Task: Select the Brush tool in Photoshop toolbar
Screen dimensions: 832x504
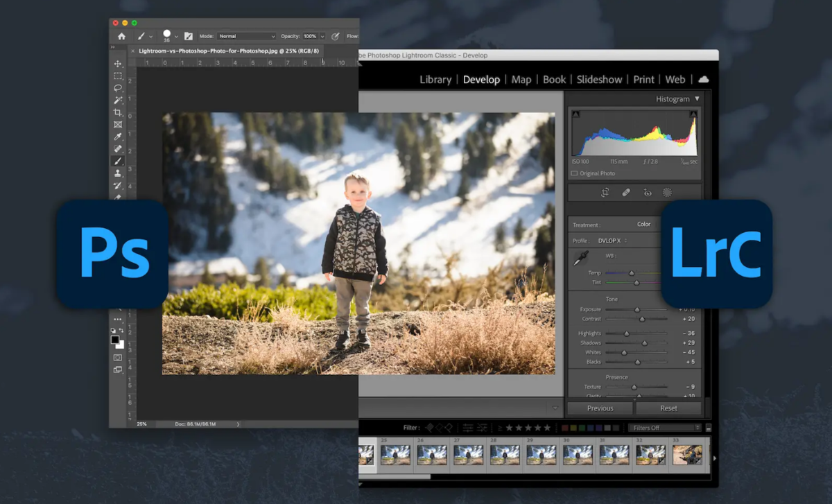Action: [x=118, y=161]
